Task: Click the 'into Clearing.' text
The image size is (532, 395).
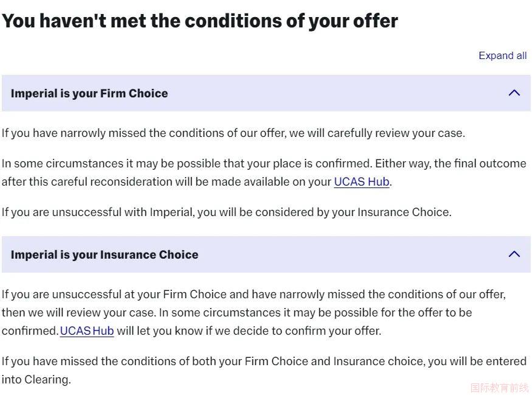Action: (x=36, y=380)
